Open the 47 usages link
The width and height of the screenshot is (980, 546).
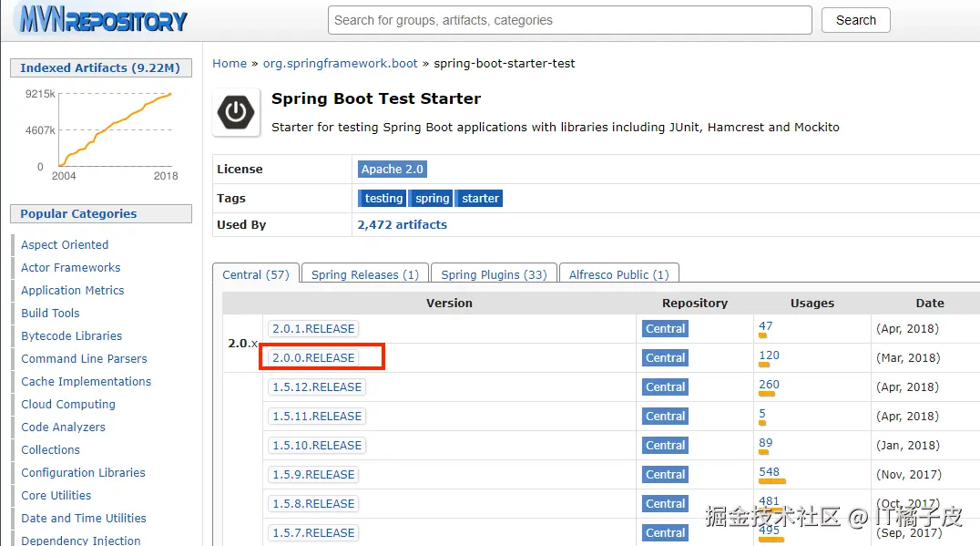pos(766,325)
